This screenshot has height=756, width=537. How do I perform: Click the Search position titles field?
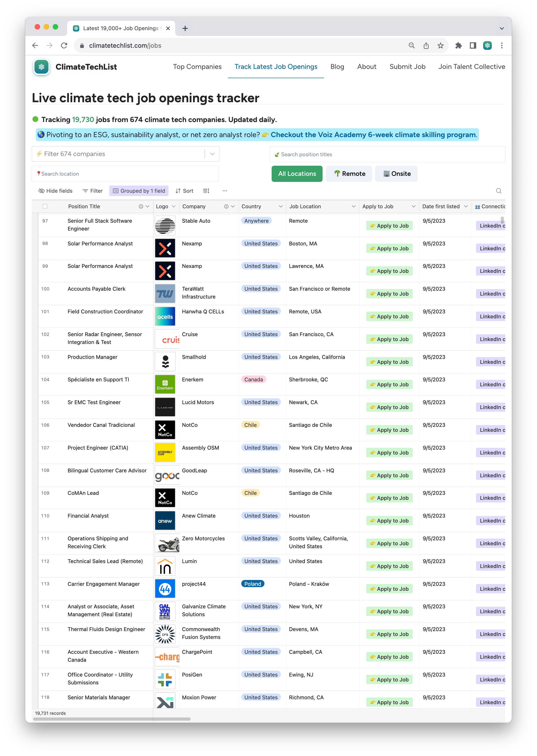[387, 154]
